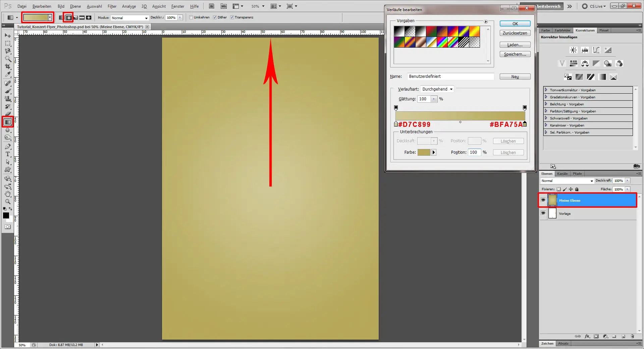Click the Farbe color swatch under Unterbrechungen

pyautogui.click(x=425, y=152)
